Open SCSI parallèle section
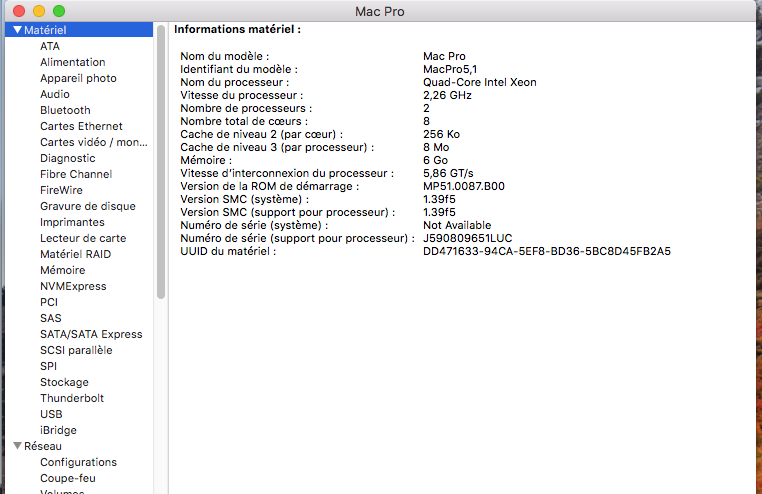This screenshot has height=494, width=762. click(x=76, y=351)
